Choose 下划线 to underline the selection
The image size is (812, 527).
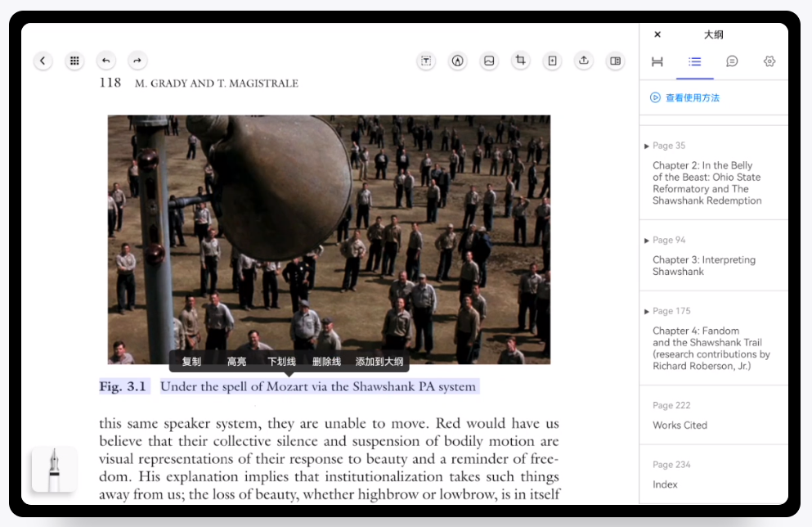pos(281,361)
